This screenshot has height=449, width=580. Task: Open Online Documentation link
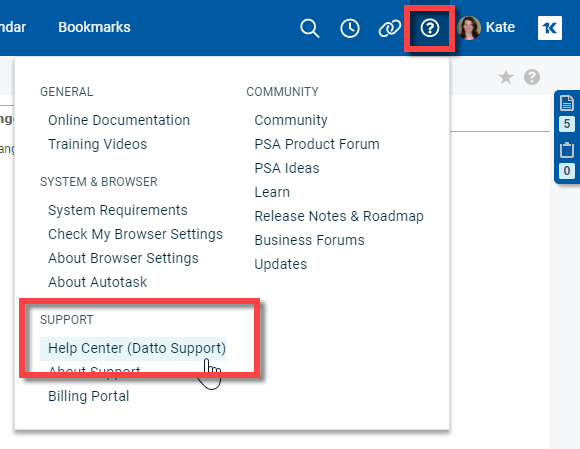click(x=119, y=120)
